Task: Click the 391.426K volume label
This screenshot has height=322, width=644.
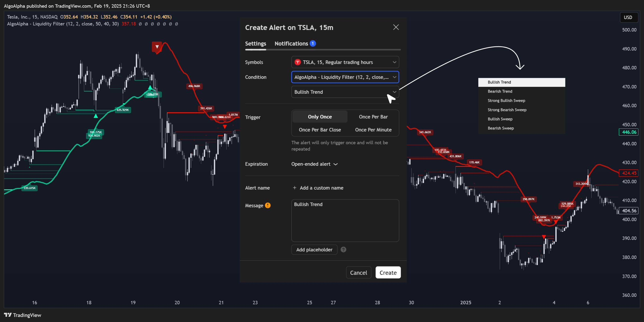Action: [x=206, y=108]
